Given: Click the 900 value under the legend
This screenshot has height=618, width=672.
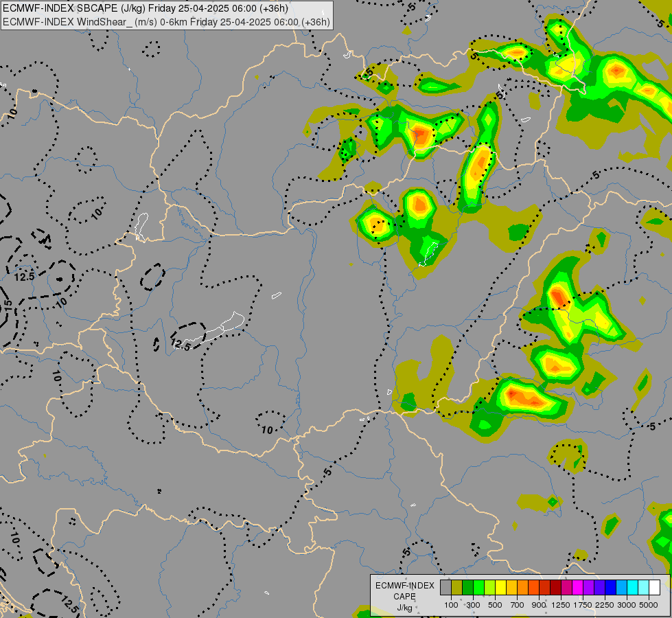Looking at the screenshot, I should [x=539, y=605].
